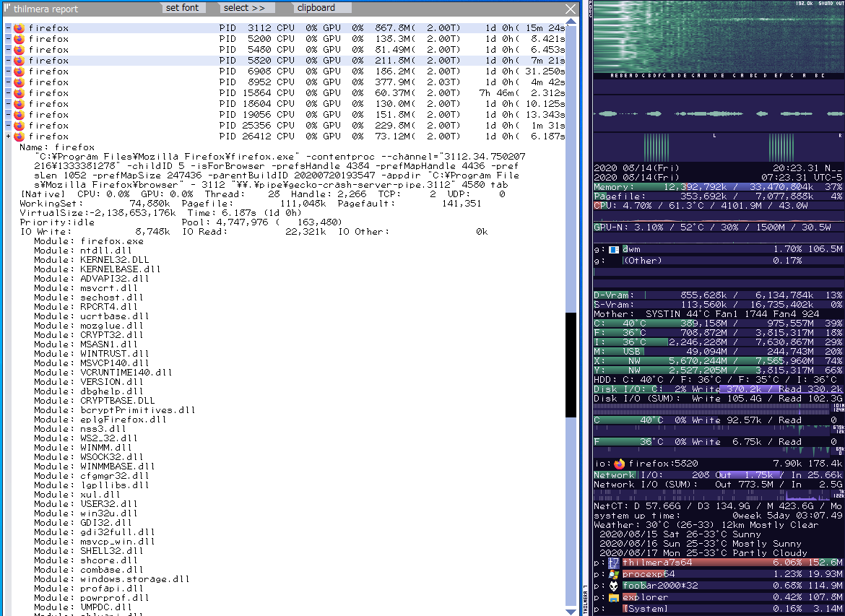
Task: Collapse the firefox PID 15864 row
Action: [x=8, y=92]
